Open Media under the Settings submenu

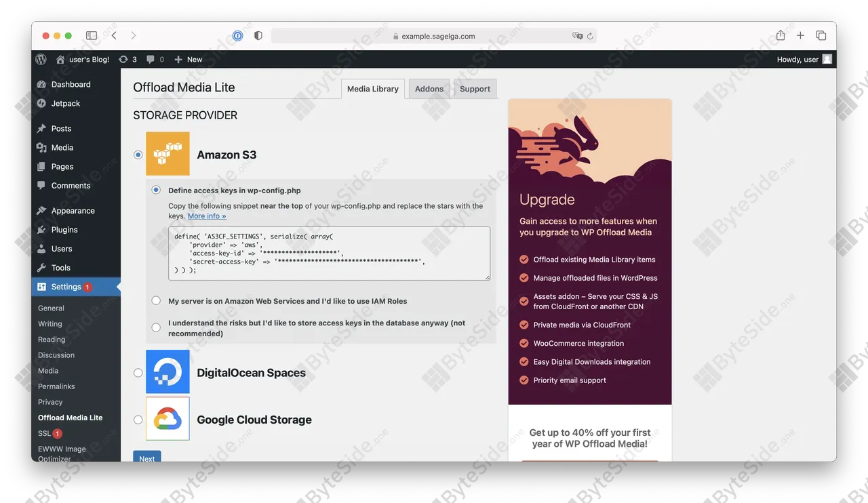point(48,370)
